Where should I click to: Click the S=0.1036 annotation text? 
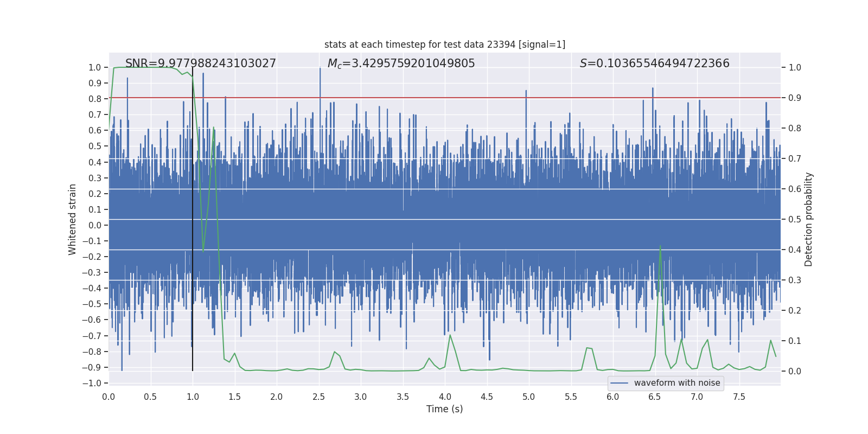pos(654,63)
